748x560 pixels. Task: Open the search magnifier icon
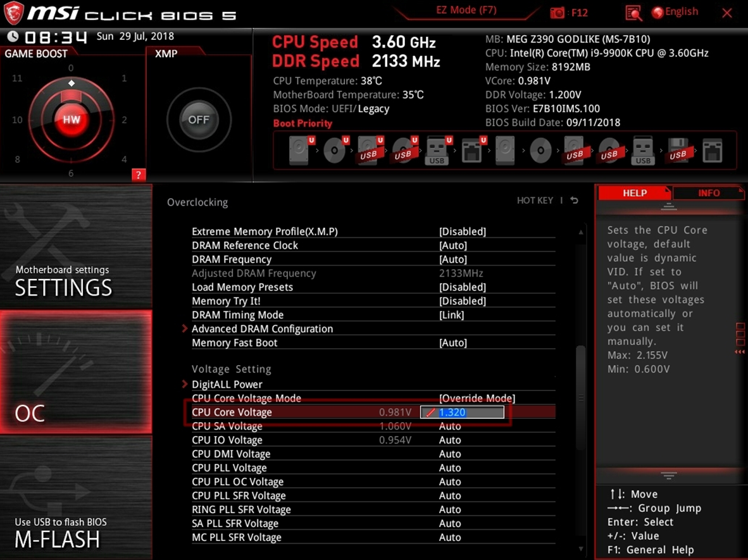click(633, 13)
